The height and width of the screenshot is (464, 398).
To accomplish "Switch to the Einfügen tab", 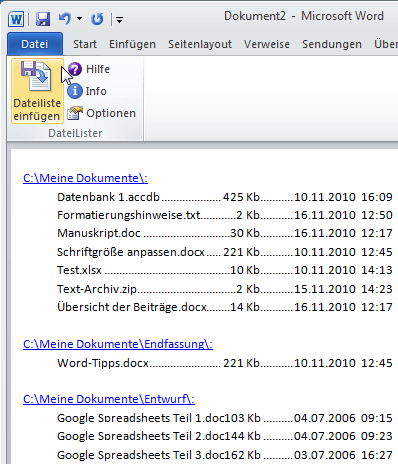I will point(132,44).
